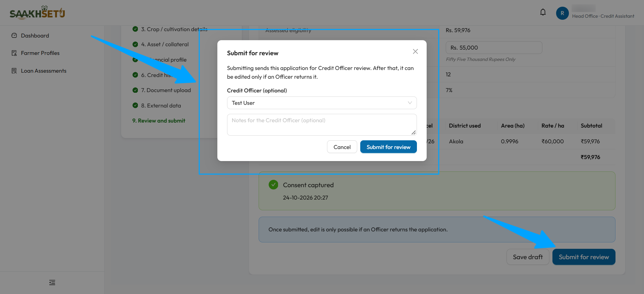The height and width of the screenshot is (294, 644).
Task: Click the page's bottom Submit for review button
Action: click(584, 257)
